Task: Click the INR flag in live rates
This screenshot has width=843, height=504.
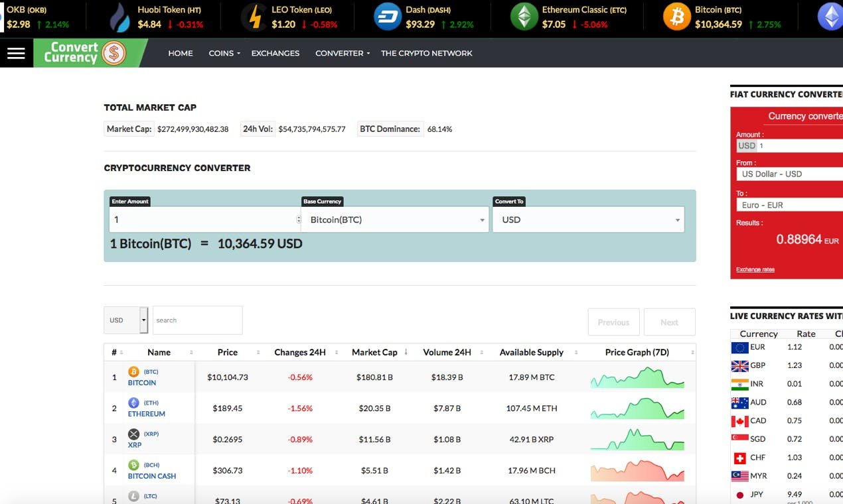Action: tap(739, 385)
